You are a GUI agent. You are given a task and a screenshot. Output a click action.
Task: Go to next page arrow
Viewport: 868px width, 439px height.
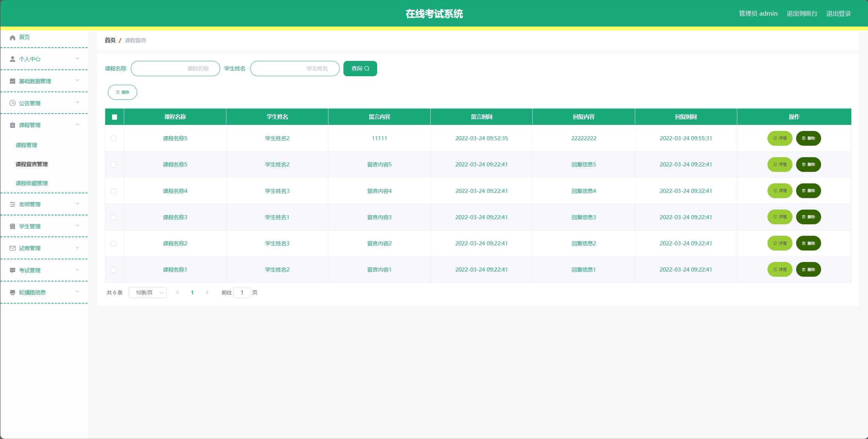point(207,292)
